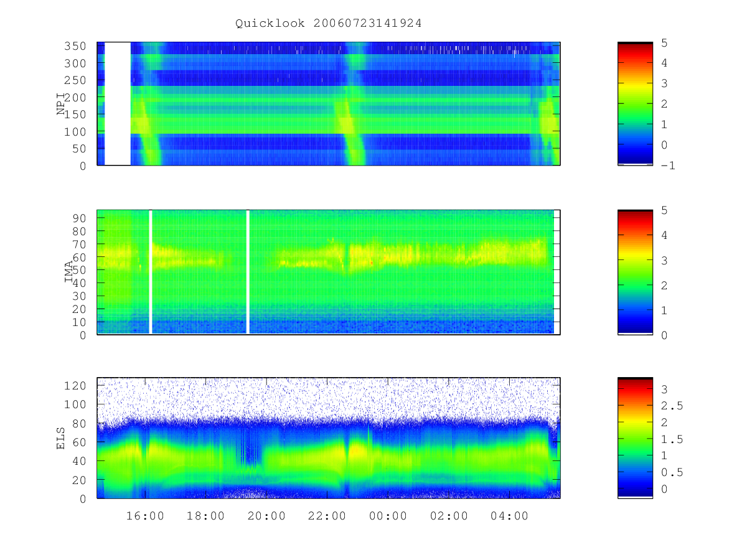Click the '22:00' time axis label

327,516
